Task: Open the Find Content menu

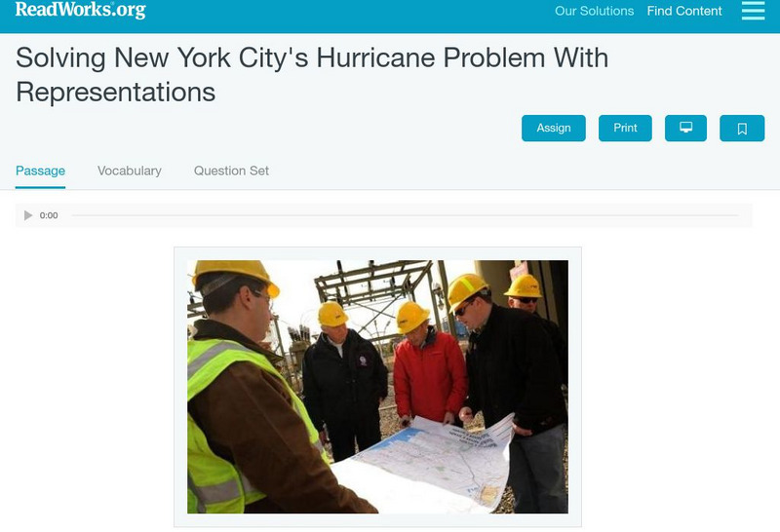Action: 684,11
